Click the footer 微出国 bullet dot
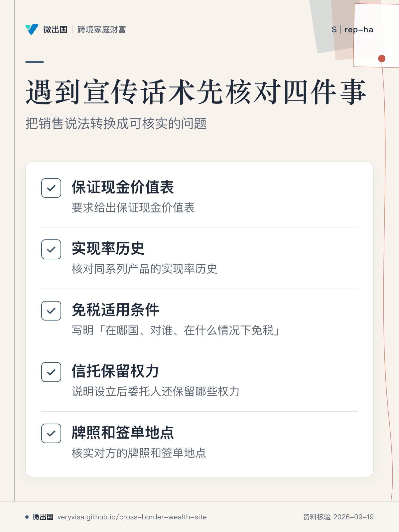Viewport: 399px width, 532px height. [x=27, y=517]
